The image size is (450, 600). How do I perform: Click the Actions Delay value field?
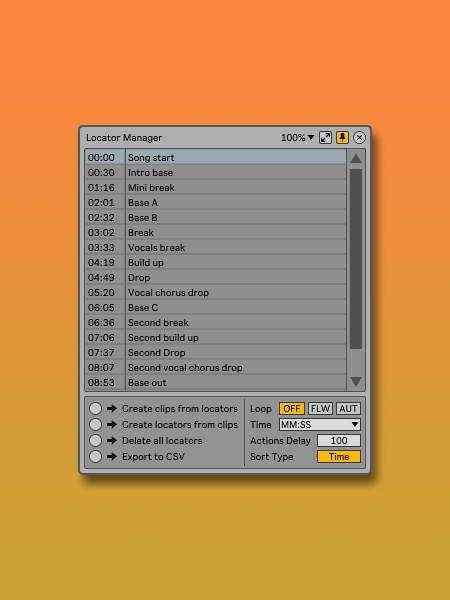coord(339,440)
